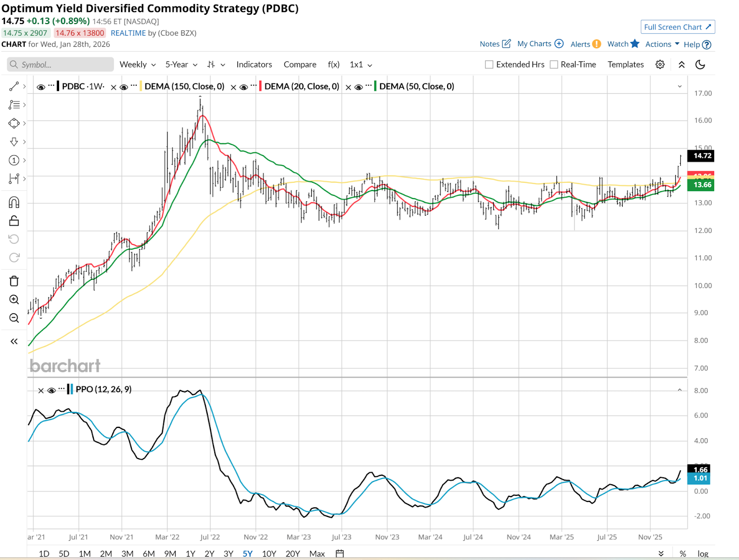Screen dimensions: 739x560
Task: Open the Weekly frequency dropdown
Action: (x=137, y=65)
